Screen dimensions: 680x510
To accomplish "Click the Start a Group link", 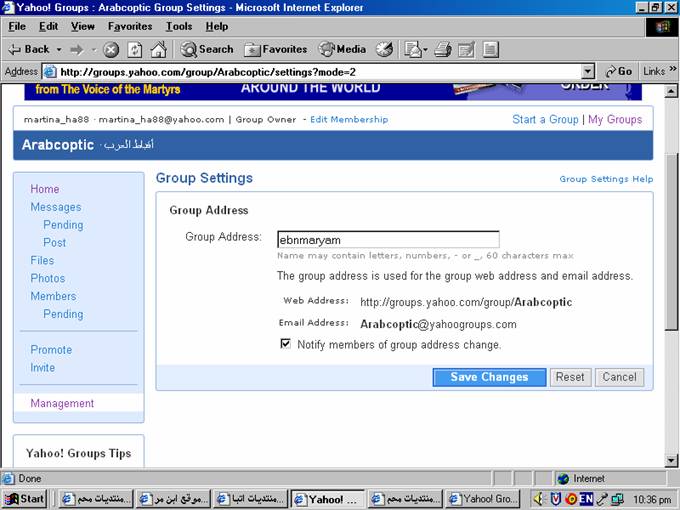I will [545, 119].
